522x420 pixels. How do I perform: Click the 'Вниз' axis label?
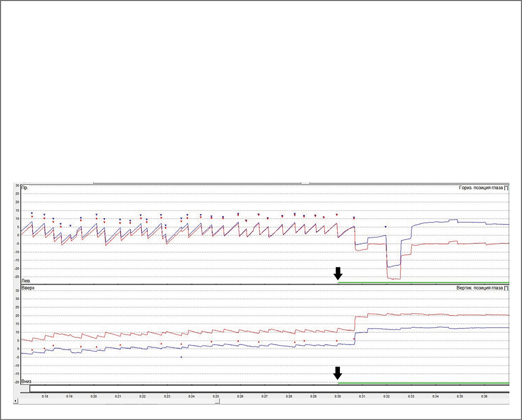26,382
